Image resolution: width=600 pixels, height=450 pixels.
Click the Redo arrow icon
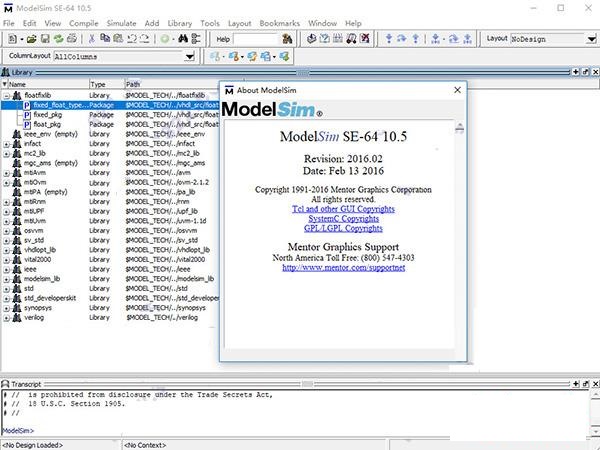tap(145, 39)
